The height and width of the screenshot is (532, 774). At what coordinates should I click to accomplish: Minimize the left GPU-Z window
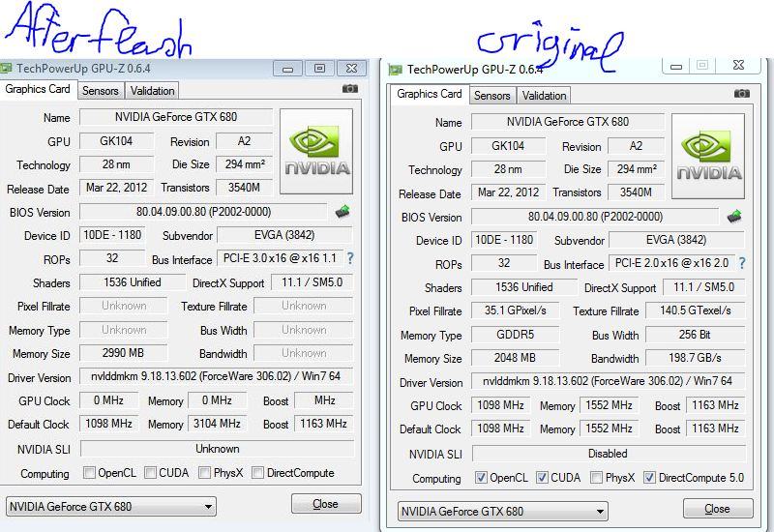(287, 69)
